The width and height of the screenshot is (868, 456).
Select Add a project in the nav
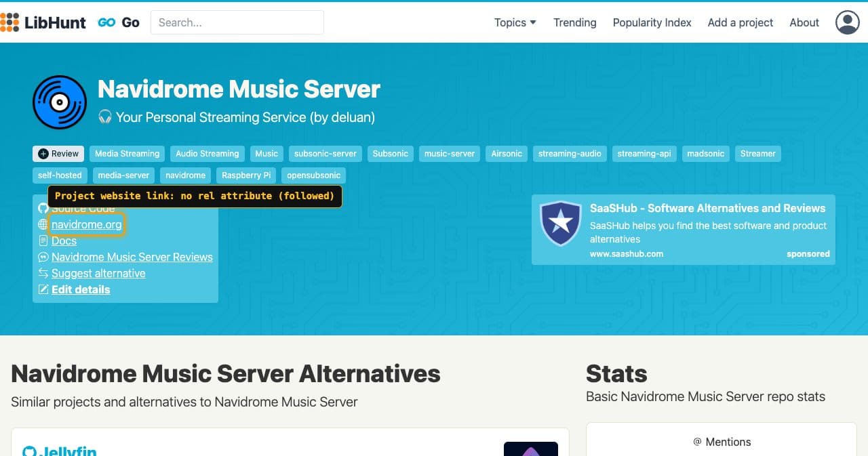tap(741, 22)
